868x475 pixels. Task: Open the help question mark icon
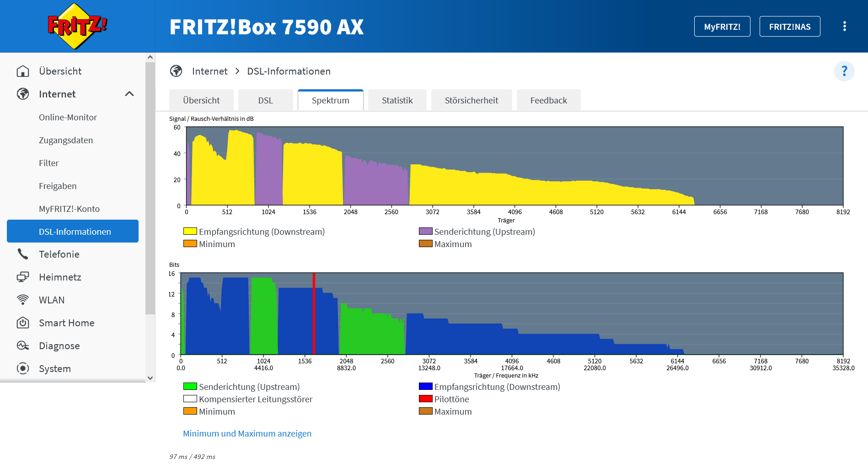844,71
